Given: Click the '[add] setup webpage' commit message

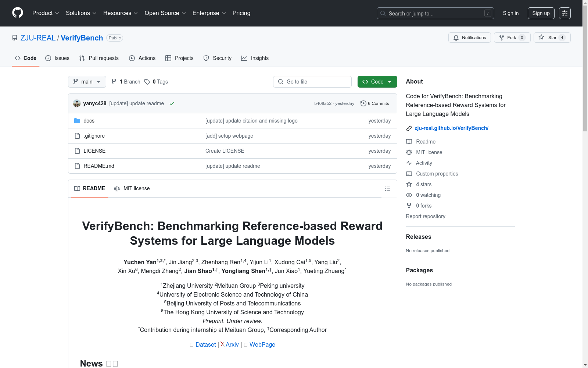Looking at the screenshot, I should (229, 136).
